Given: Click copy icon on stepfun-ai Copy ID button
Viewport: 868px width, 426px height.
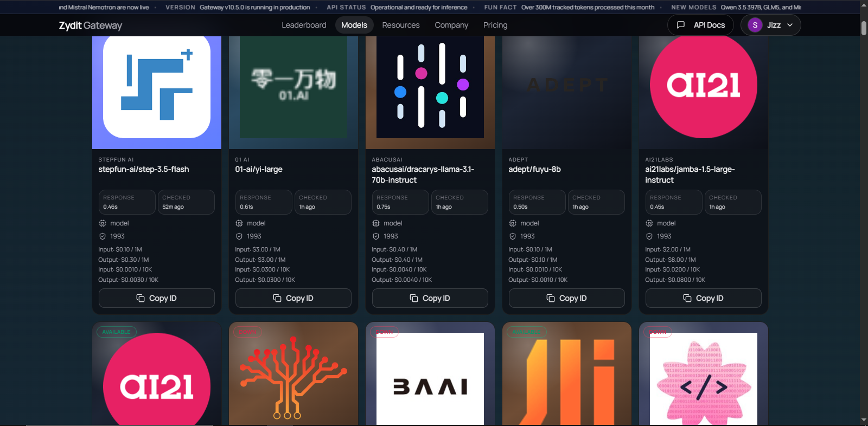Looking at the screenshot, I should coord(141,298).
